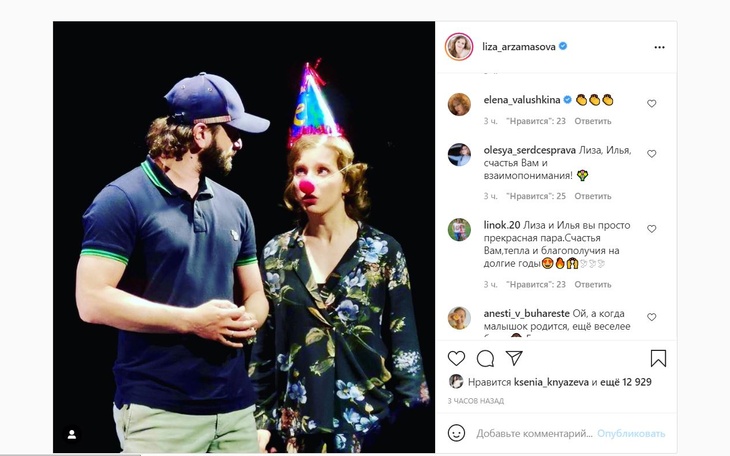Save post with the bookmark icon
The width and height of the screenshot is (730, 456).
(658, 358)
